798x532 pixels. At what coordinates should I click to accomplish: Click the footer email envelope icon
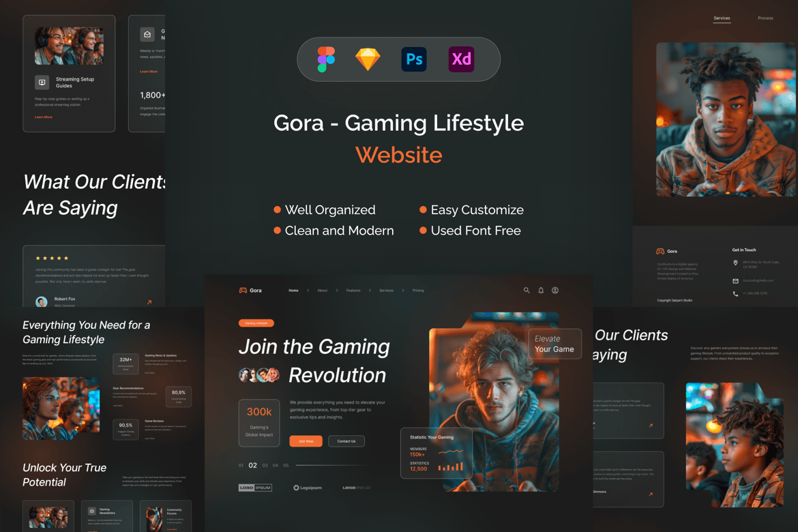[735, 281]
